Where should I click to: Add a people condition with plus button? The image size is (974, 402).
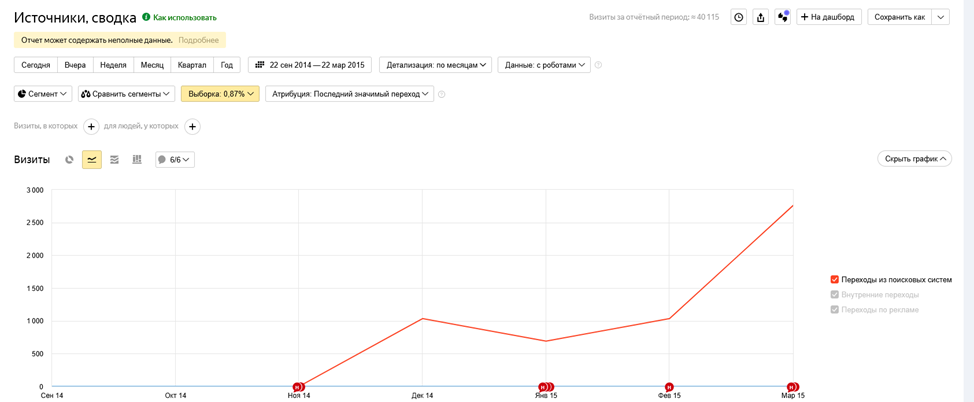click(x=192, y=127)
